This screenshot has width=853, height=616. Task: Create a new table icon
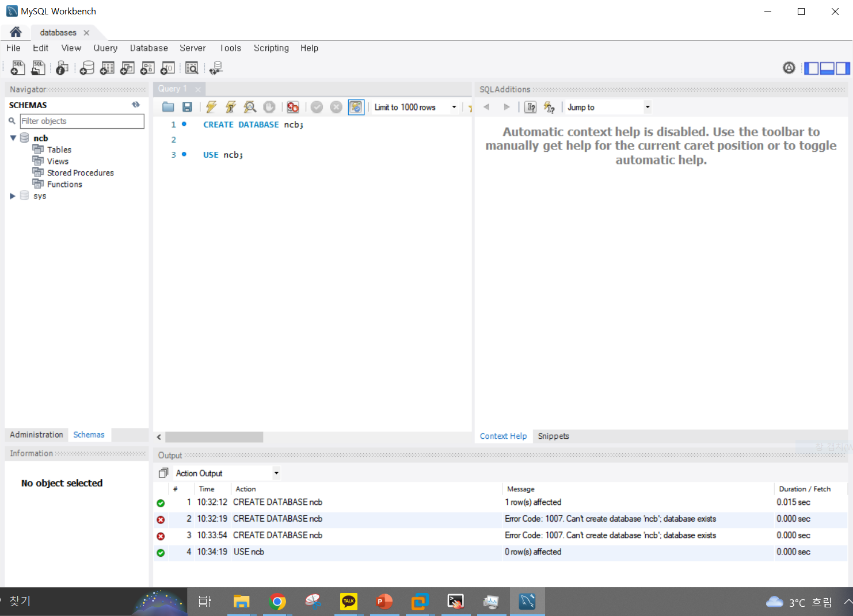[107, 68]
